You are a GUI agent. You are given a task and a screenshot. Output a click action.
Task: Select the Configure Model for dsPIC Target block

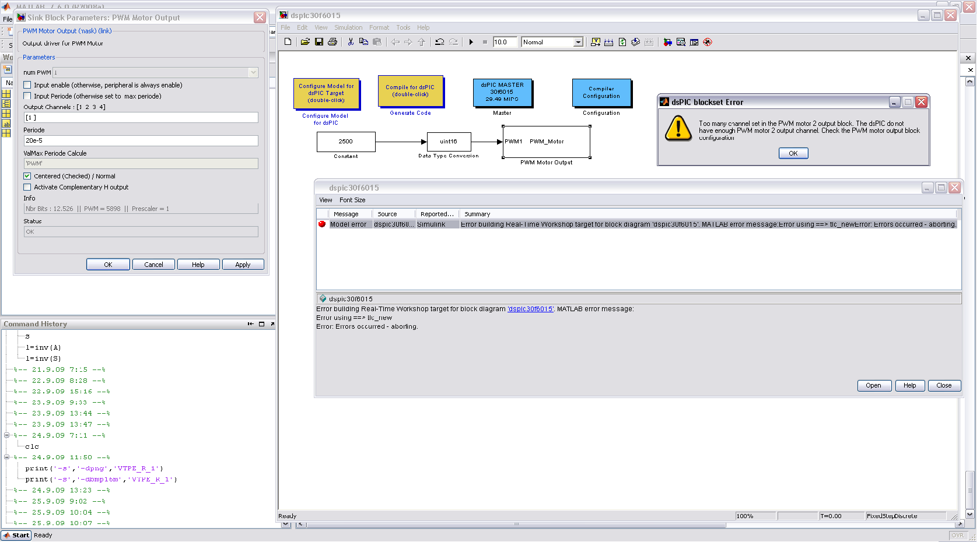(x=326, y=93)
